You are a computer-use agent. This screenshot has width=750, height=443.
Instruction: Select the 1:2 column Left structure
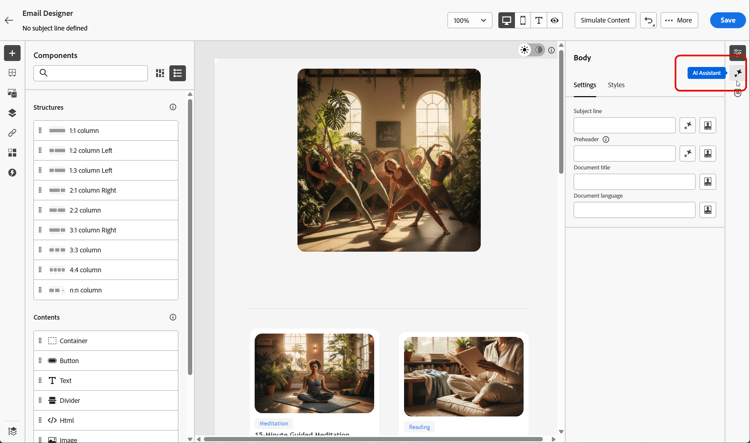(x=106, y=151)
